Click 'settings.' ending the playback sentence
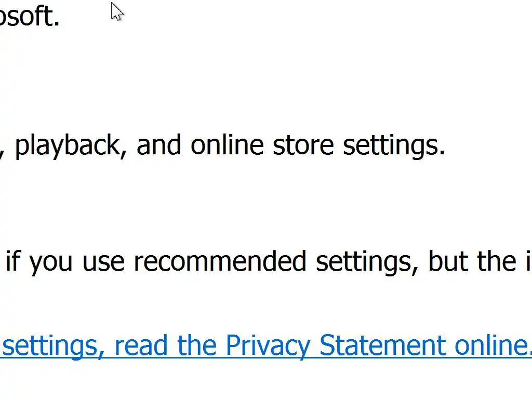Screen dimensions: 532x399 tap(394, 145)
